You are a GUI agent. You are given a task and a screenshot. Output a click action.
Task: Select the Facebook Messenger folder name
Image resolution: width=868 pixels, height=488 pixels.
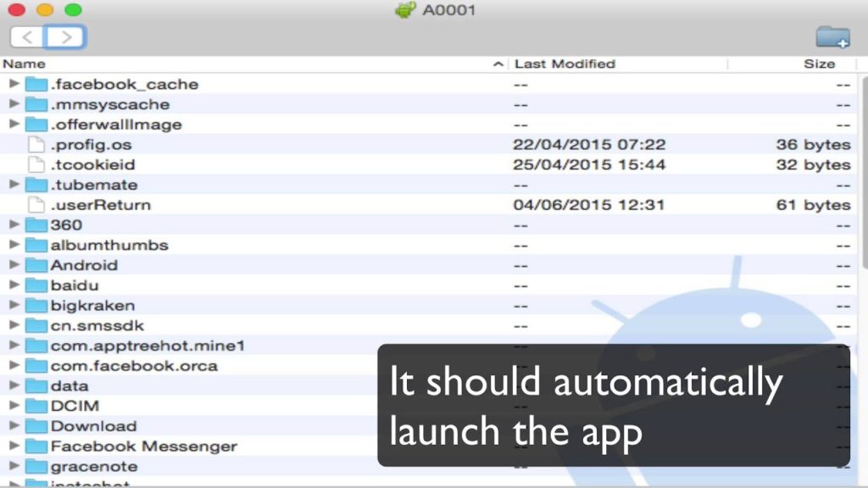click(144, 446)
